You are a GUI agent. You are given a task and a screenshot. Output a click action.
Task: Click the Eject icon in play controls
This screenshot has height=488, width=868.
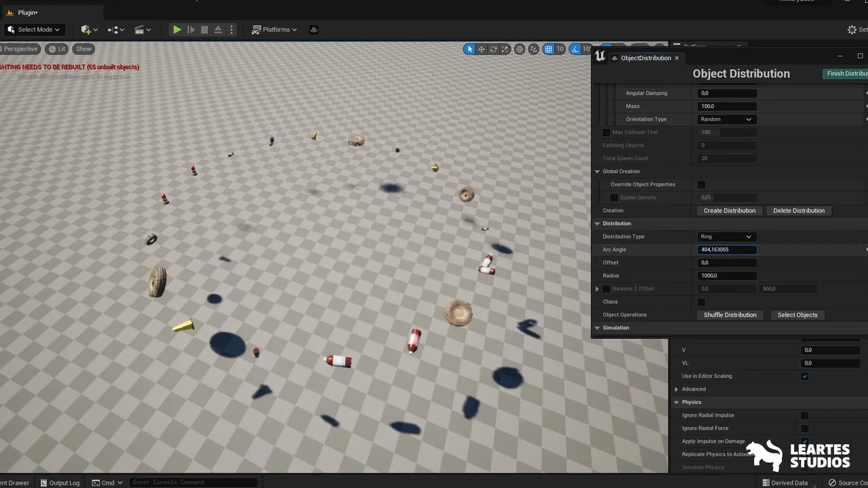coord(218,30)
